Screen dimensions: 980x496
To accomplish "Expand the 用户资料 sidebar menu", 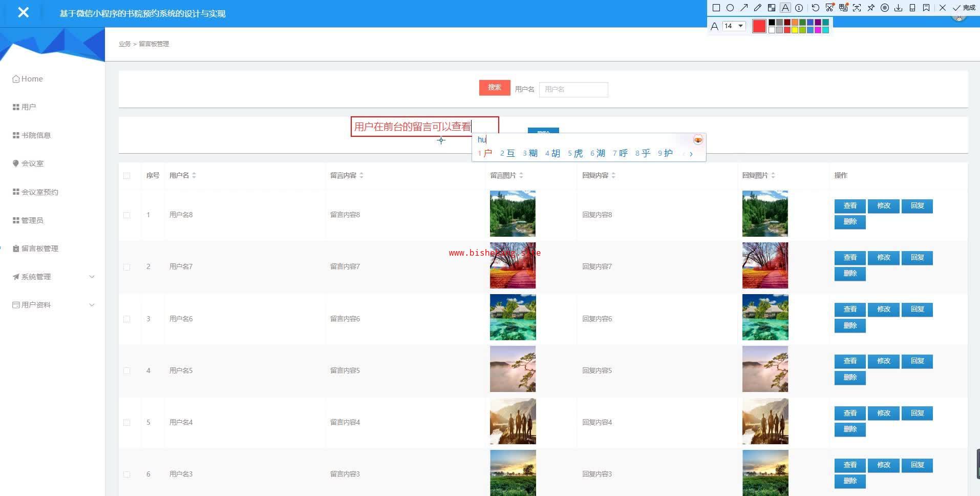I will [x=53, y=305].
